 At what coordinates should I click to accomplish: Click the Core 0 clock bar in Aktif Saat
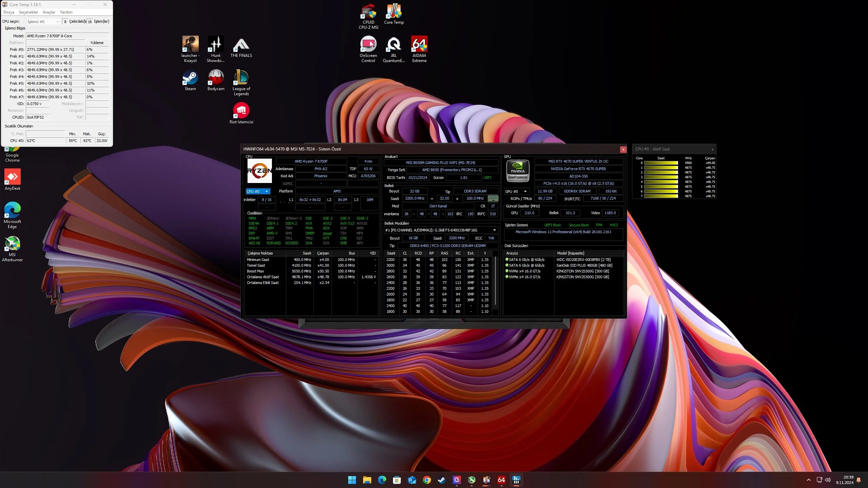click(x=661, y=163)
